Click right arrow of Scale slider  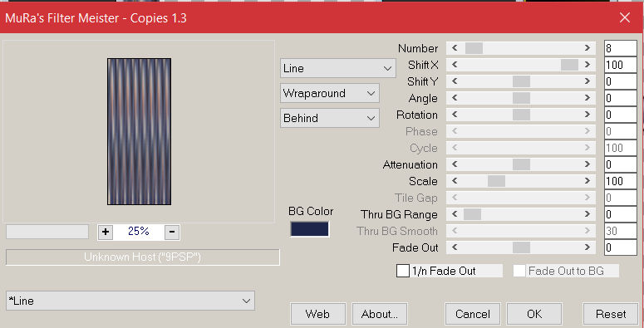pyautogui.click(x=587, y=181)
